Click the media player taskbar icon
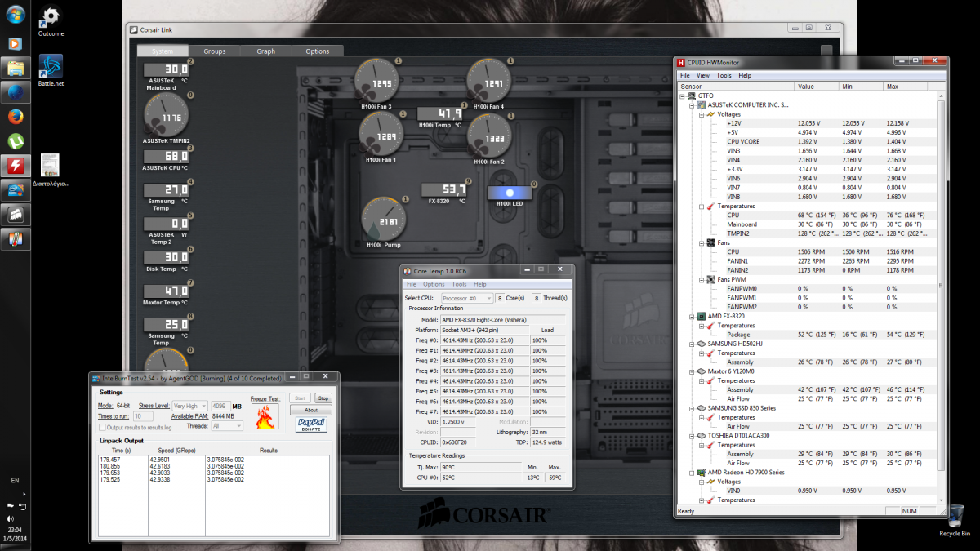980x551 pixels. click(x=16, y=42)
